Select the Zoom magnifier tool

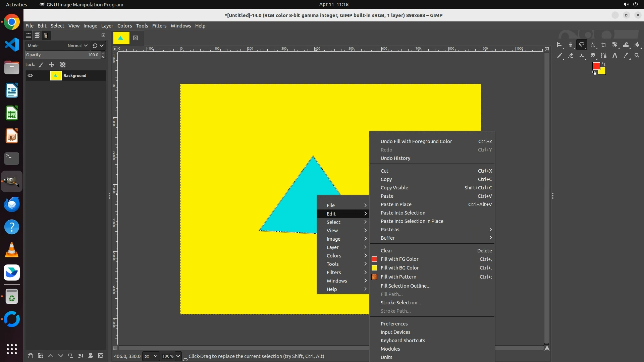(x=637, y=56)
